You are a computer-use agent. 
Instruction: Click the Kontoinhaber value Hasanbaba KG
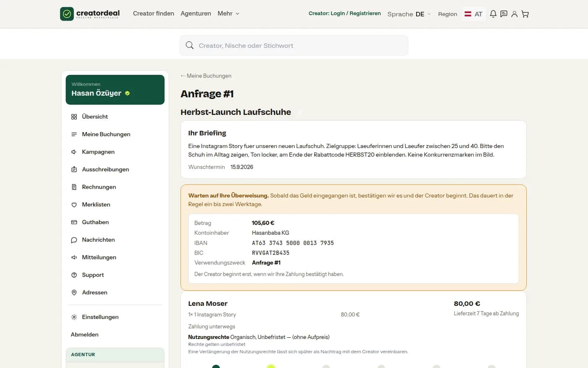(270, 233)
